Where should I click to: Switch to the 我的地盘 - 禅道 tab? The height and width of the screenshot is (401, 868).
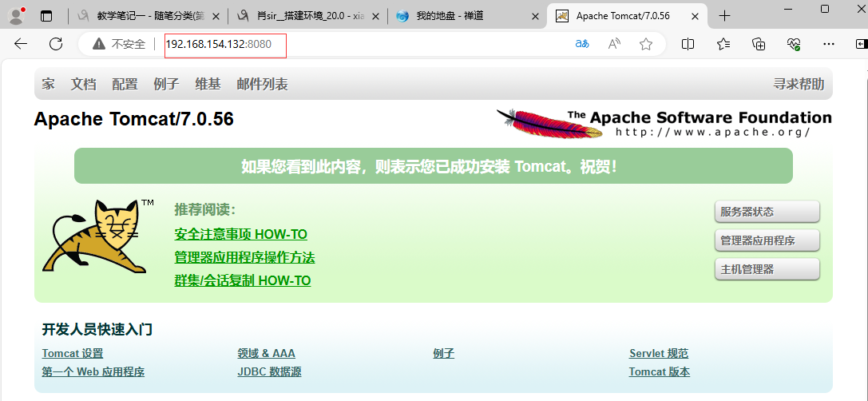467,16
